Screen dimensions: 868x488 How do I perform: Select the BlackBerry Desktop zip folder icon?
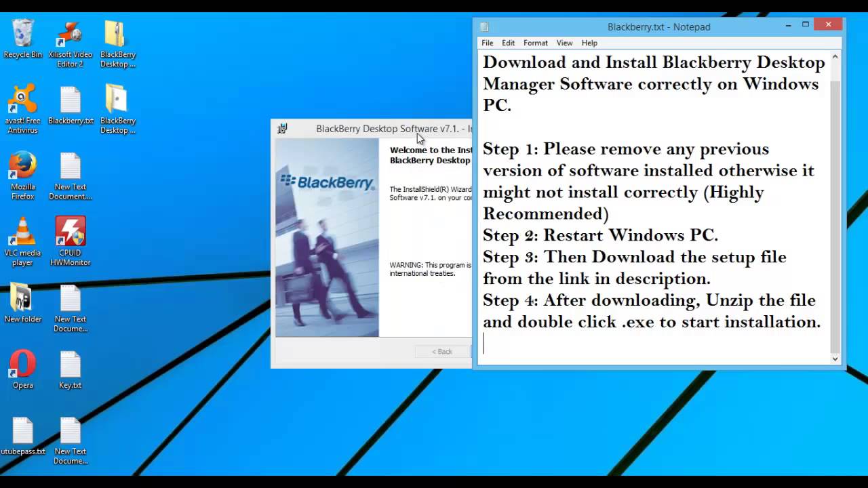tap(117, 44)
